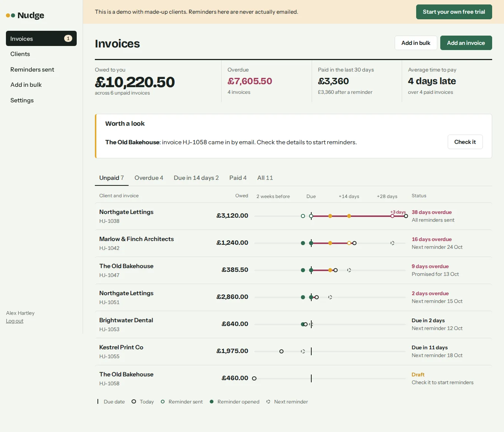
Task: Click reminder opened dot on HJ-1051 timeline
Action: [x=303, y=297]
